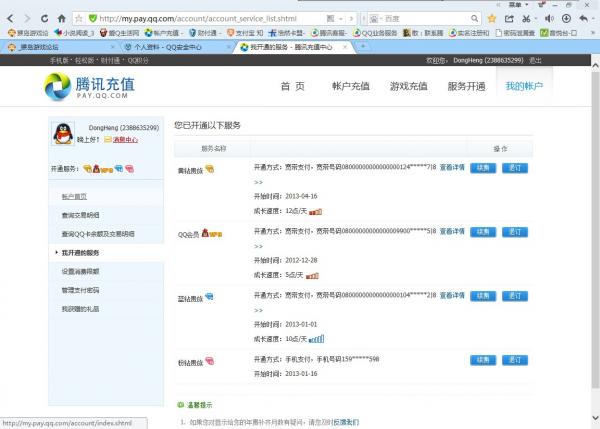This screenshot has width=600, height=429.
Task: Click the scissors screenshot tool icon
Action: pyautogui.click(x=527, y=18)
